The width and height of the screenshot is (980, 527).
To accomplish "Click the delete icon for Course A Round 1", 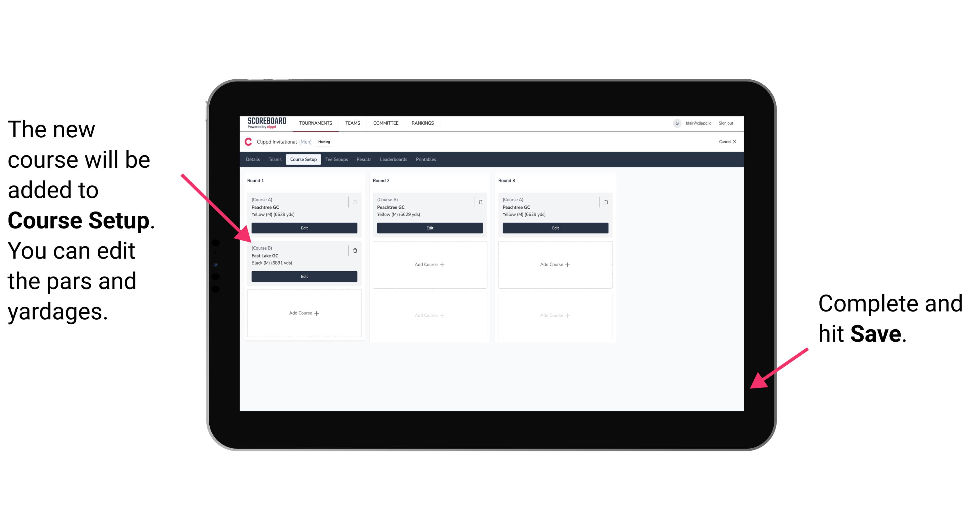I will pos(356,201).
